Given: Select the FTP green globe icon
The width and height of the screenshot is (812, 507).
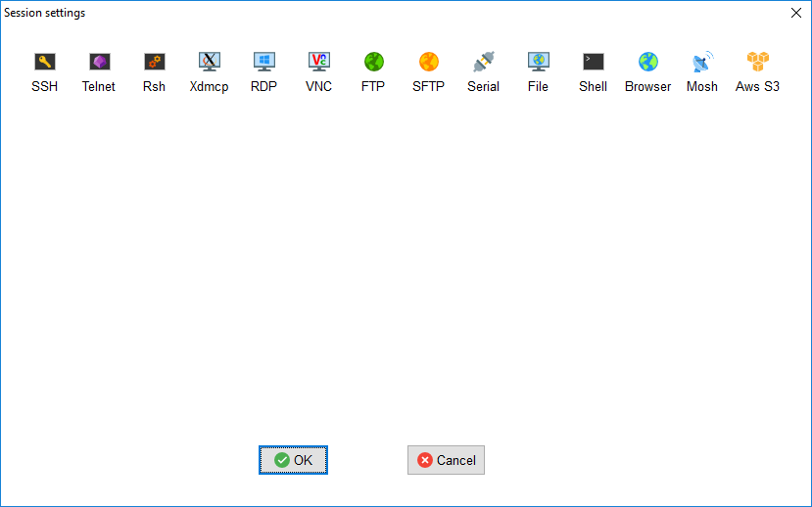Looking at the screenshot, I should pos(373,63).
